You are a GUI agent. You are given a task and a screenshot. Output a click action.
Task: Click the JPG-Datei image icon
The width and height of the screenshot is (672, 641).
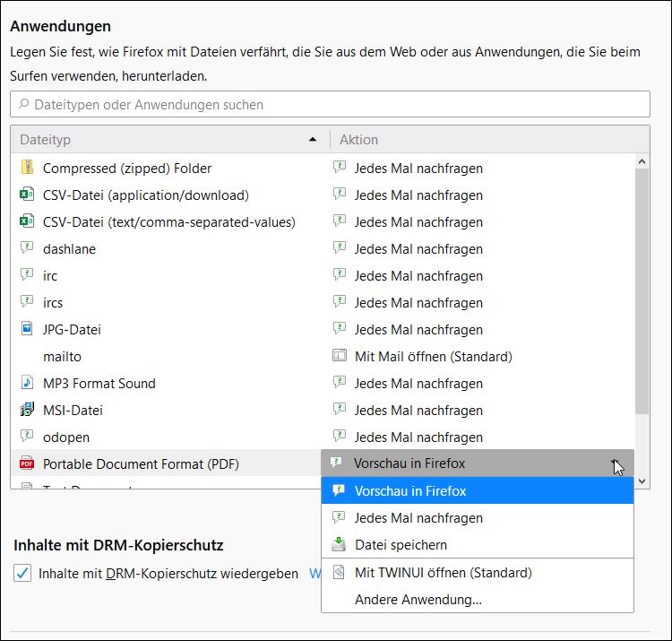[27, 329]
